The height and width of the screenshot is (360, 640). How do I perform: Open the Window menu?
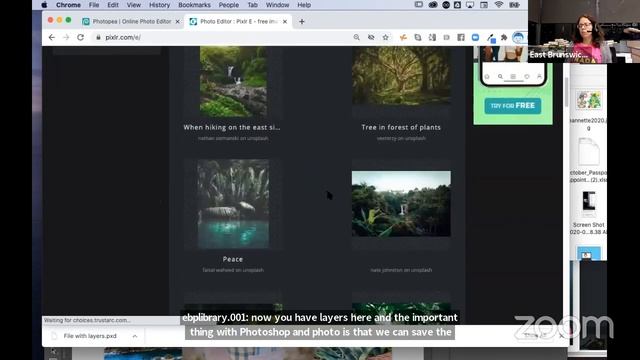(277, 5)
